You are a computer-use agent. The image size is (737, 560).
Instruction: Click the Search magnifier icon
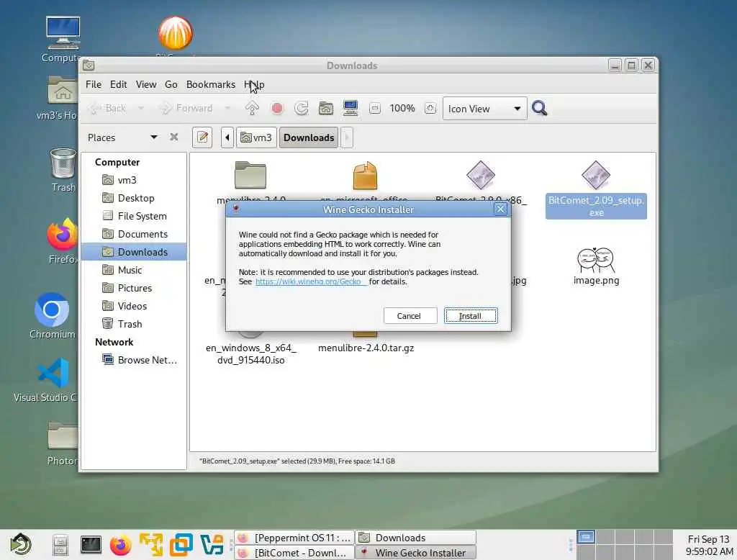(x=540, y=109)
